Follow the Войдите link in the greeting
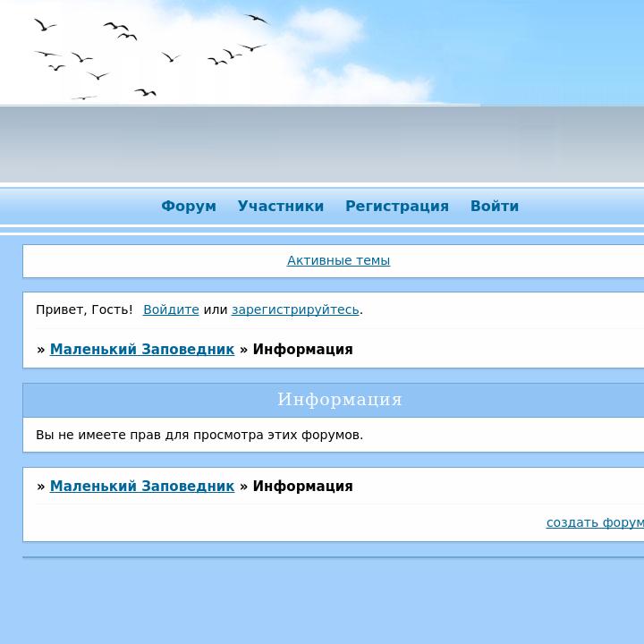644x644 pixels. 171,309
